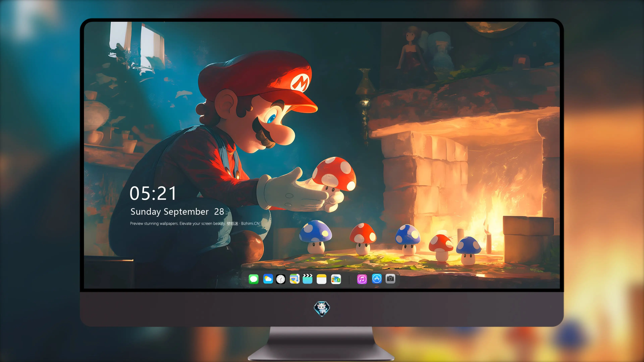This screenshot has width=644, height=362.
Task: Open the gray Camera app icon
Action: [390, 279]
